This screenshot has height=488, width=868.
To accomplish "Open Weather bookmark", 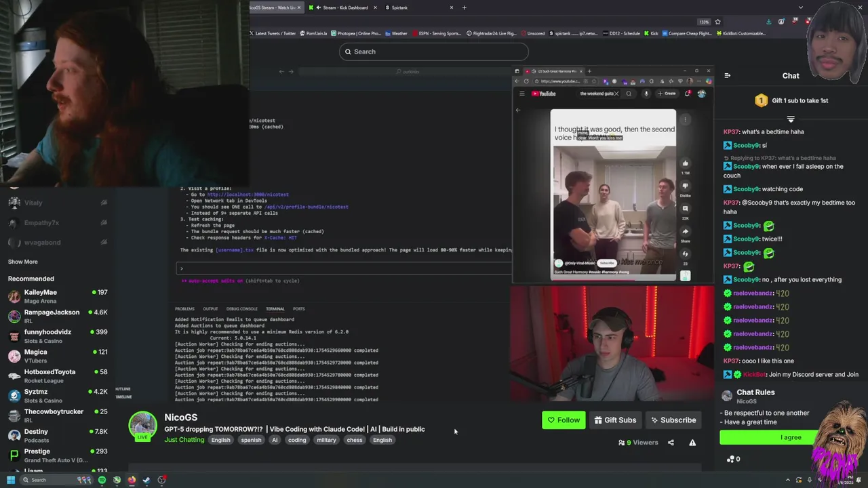I will point(396,33).
